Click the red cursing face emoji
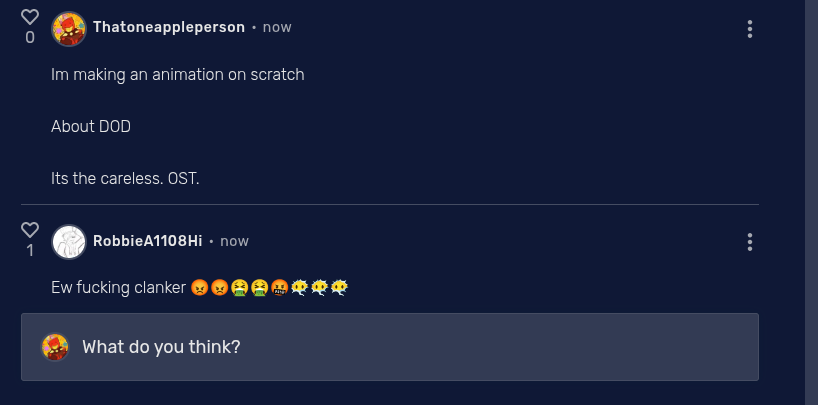The image size is (818, 405). click(x=279, y=288)
